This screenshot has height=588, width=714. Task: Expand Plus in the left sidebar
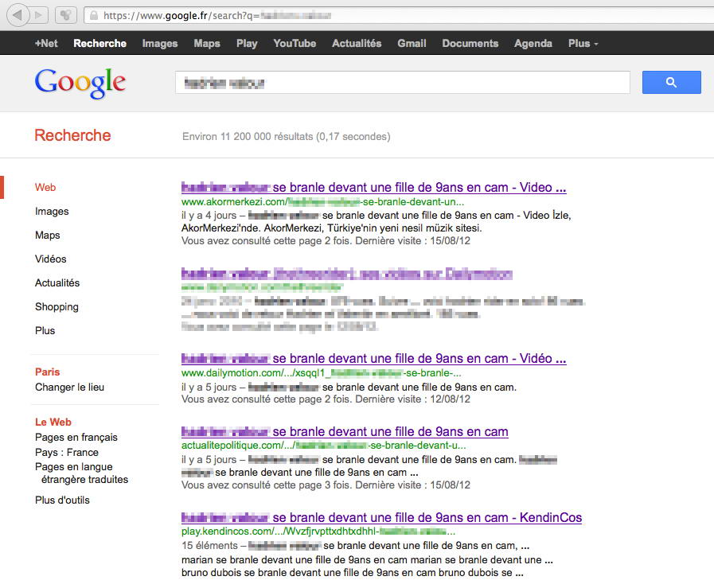click(45, 330)
